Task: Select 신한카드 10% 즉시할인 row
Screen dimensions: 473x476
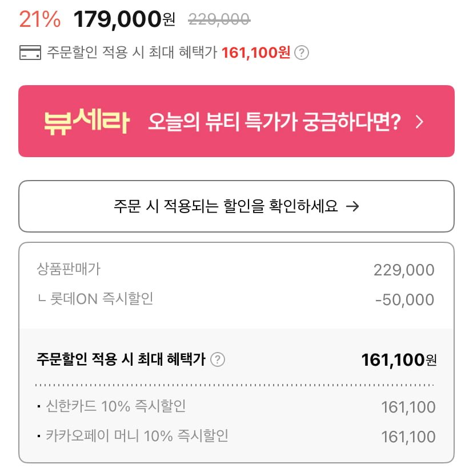Action: pyautogui.click(x=114, y=407)
